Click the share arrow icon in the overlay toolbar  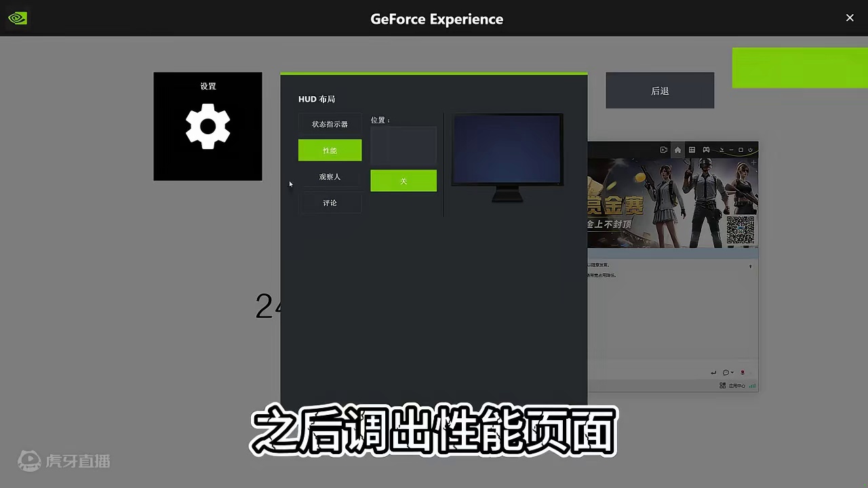(722, 150)
